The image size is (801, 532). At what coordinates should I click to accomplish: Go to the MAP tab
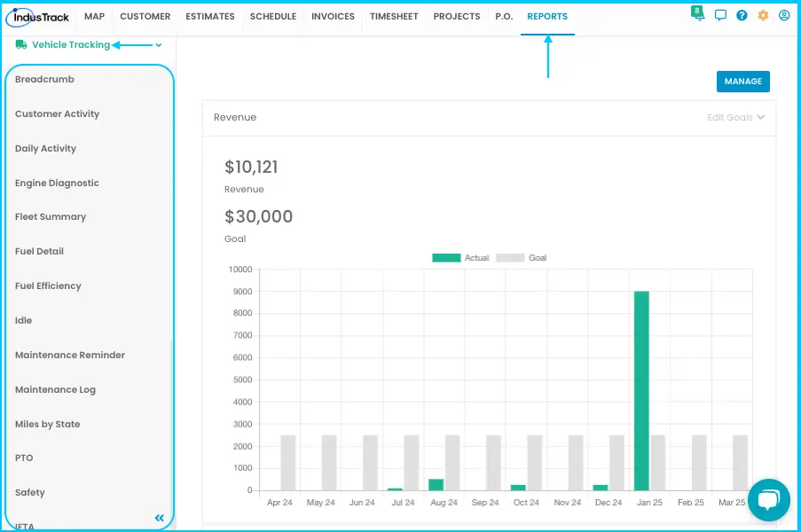95,16
